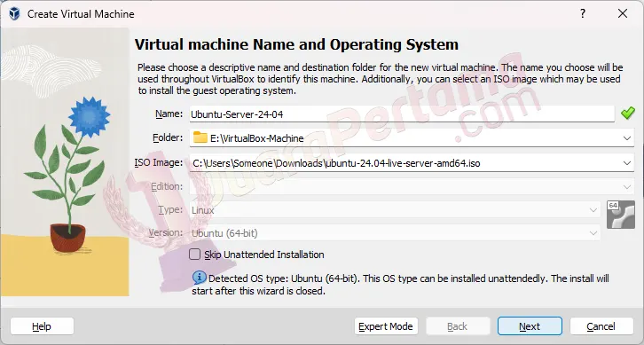Click the "Name:" label

point(169,114)
